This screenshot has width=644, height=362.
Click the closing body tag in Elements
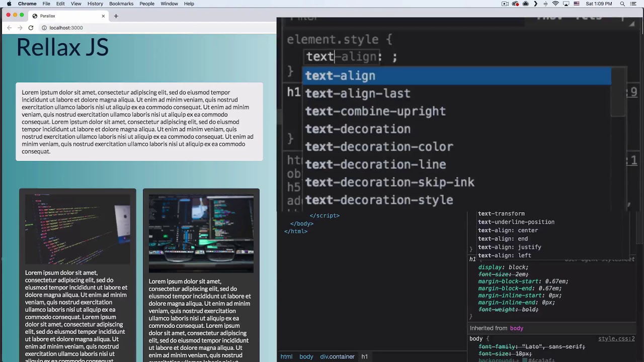(x=302, y=224)
